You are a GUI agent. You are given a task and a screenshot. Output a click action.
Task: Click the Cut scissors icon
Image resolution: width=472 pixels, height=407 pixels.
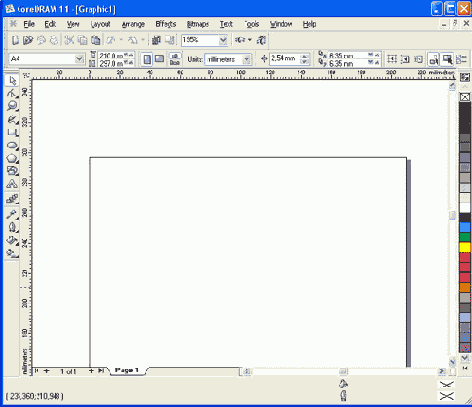click(x=69, y=40)
